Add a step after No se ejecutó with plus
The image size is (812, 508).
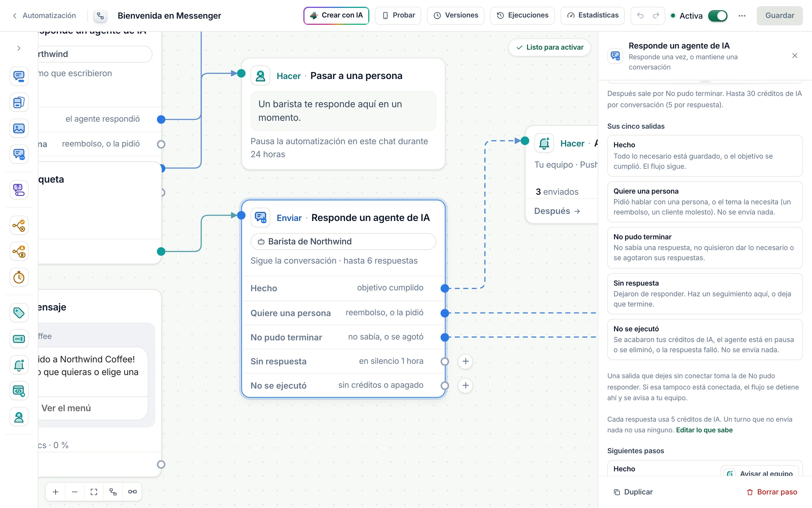465,385
